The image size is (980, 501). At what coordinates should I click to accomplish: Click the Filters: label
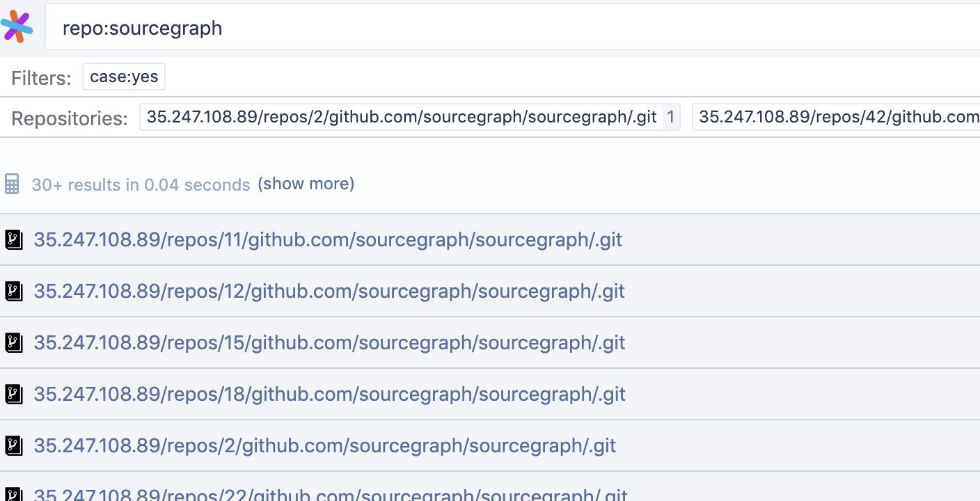point(41,78)
